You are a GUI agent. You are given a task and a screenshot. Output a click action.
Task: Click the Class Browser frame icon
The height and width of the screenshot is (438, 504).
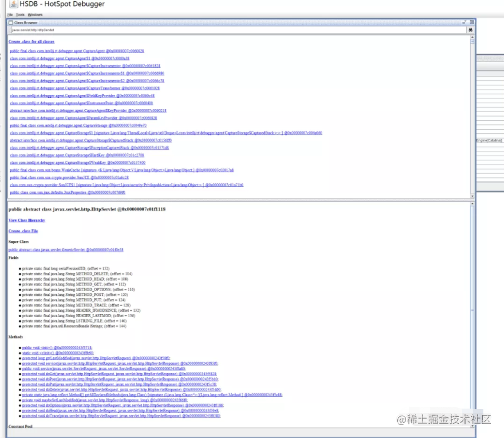tap(11, 22)
